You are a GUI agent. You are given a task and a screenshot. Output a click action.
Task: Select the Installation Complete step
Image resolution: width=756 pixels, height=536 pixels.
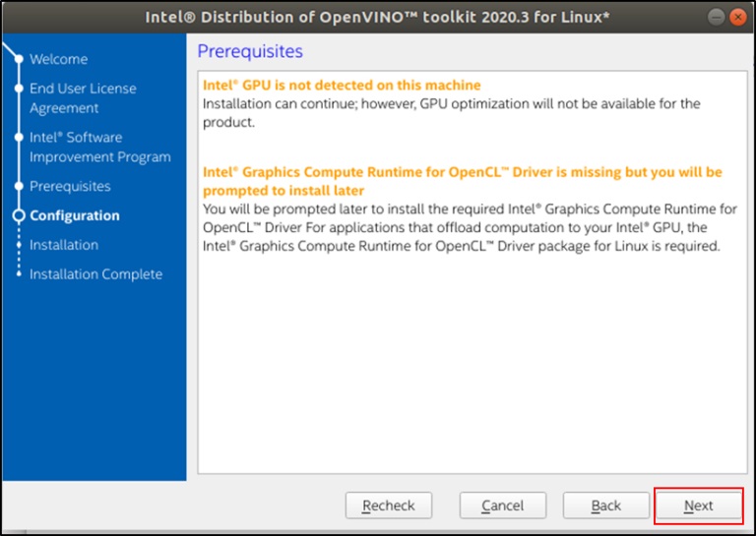click(x=95, y=274)
